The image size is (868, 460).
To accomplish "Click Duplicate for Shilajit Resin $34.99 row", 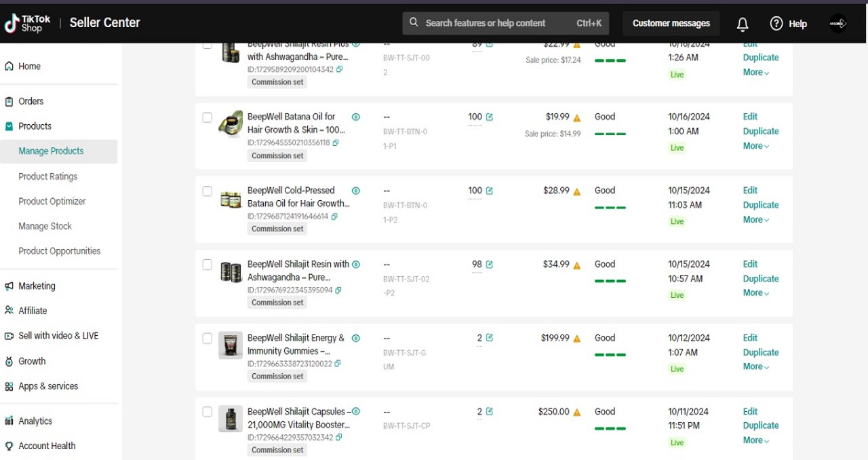I will pos(760,279).
